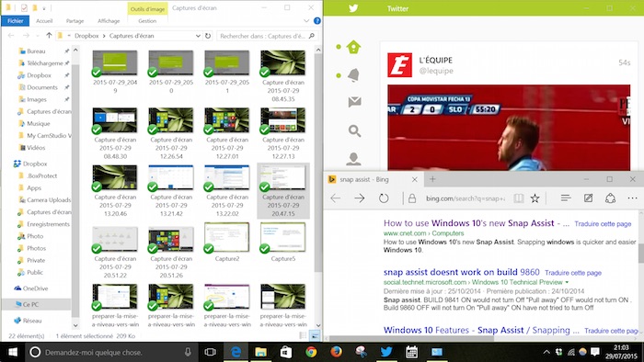This screenshot has height=362, width=644.
Task: Select OneDrive in navigation pane
Action: tap(35, 288)
